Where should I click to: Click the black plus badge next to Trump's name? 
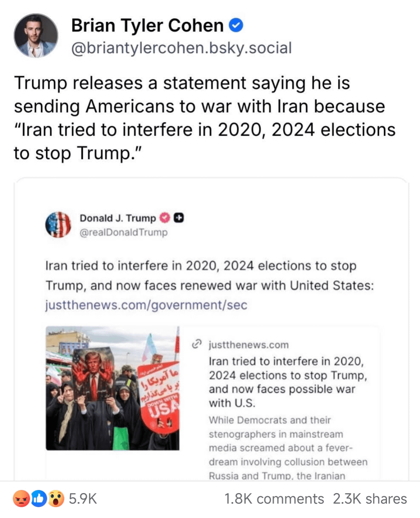pos(178,218)
